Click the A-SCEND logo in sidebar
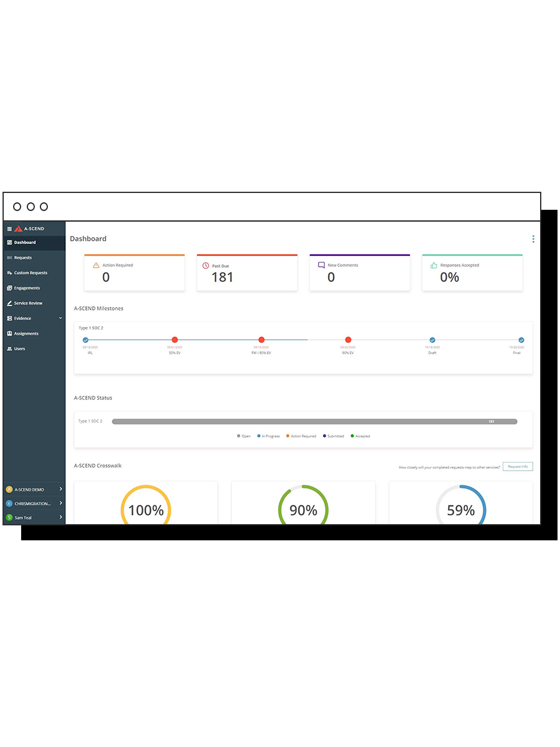 pos(30,228)
